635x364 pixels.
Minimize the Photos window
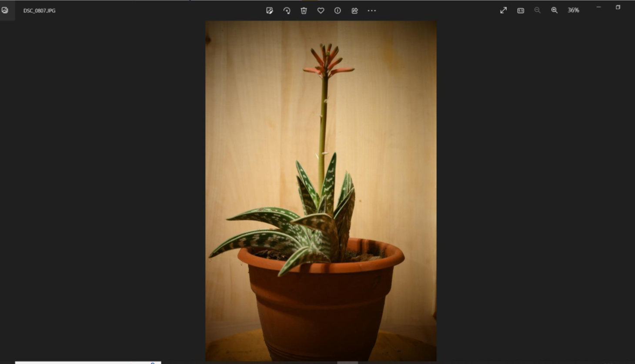click(598, 7)
